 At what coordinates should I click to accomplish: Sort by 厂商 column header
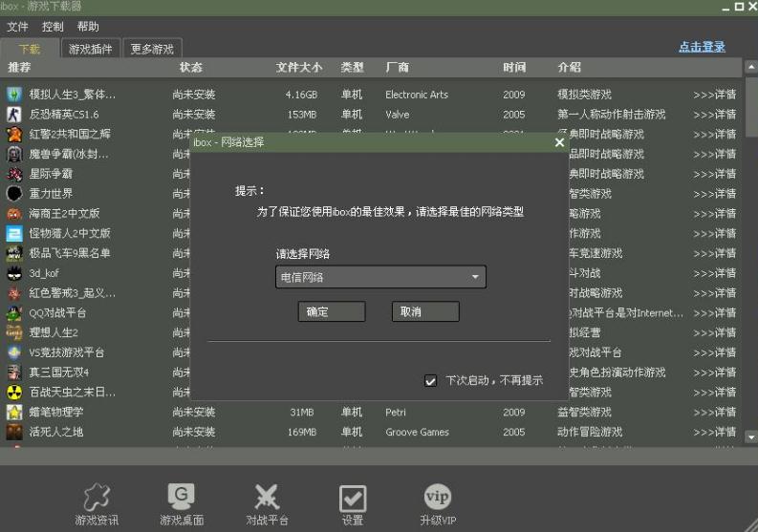coord(397,67)
